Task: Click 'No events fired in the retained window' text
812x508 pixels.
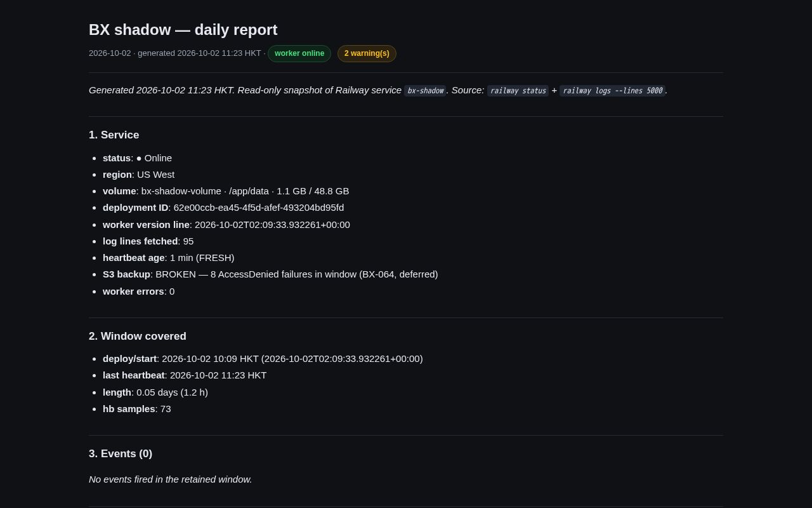Action: click(x=171, y=479)
